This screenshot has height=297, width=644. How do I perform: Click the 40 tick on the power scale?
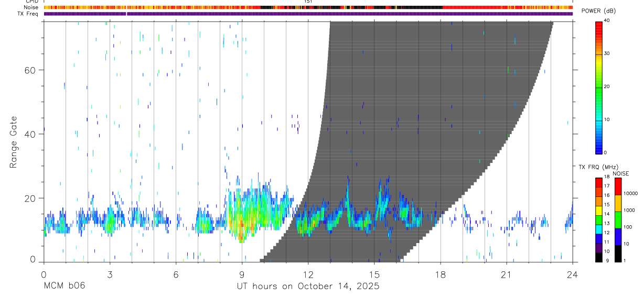(x=607, y=20)
